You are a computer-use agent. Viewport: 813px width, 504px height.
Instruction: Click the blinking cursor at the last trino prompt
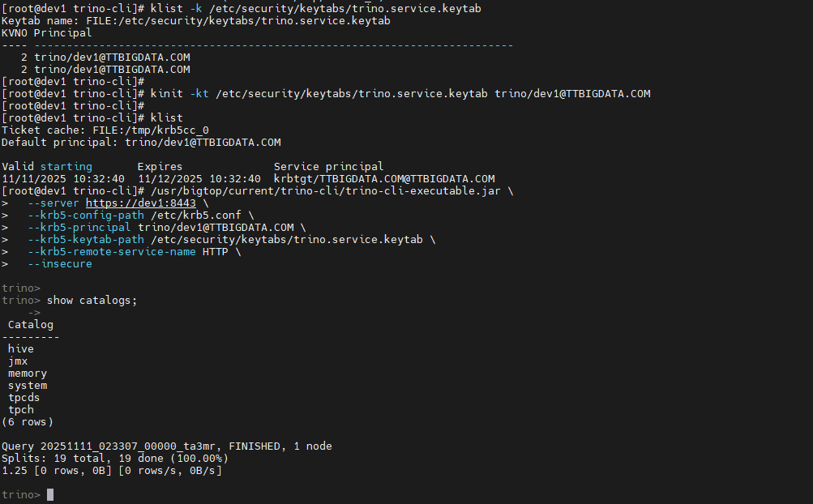tap(50, 494)
